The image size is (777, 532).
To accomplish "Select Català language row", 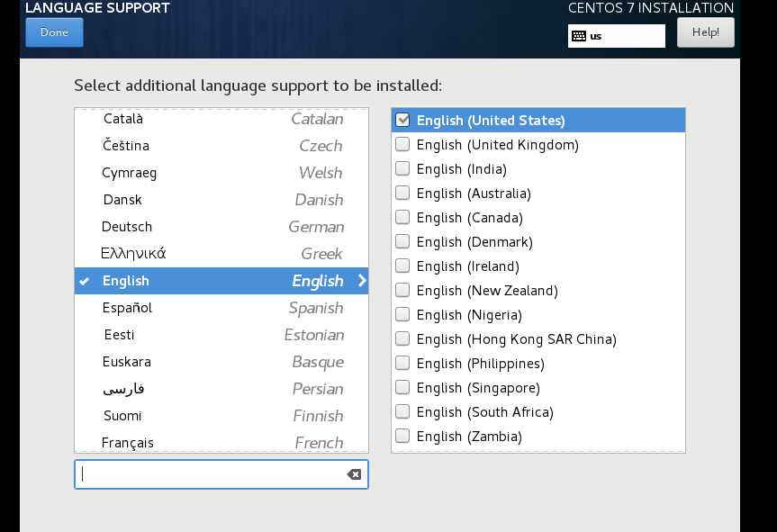I will (221, 119).
